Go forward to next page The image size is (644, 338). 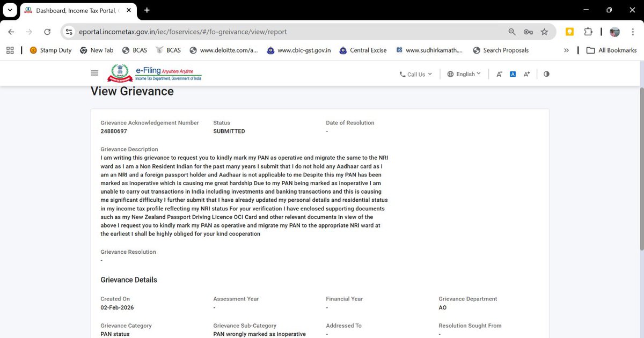click(x=29, y=32)
